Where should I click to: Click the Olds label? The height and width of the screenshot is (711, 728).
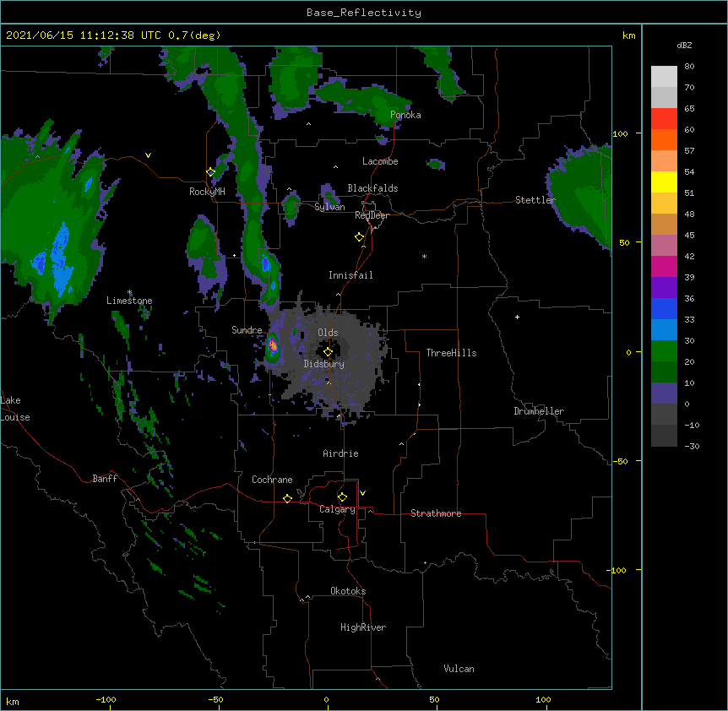[328, 333]
